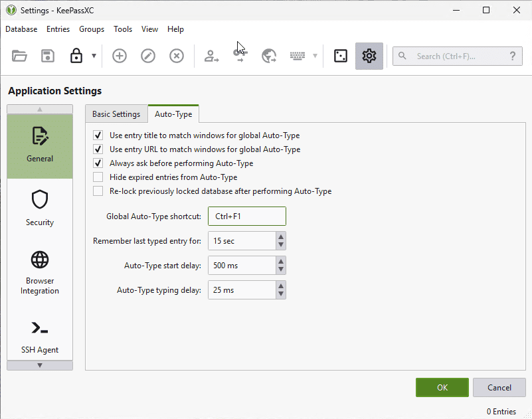Lock database with the padlock icon

click(76, 56)
